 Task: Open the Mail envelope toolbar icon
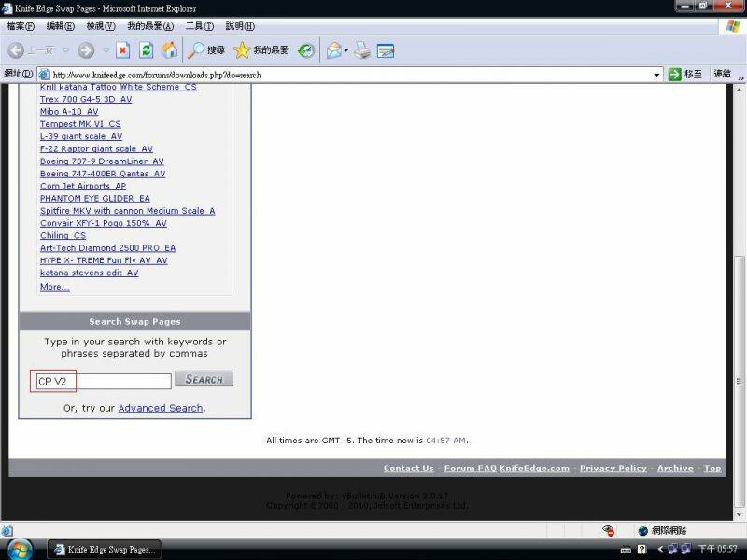pos(334,50)
